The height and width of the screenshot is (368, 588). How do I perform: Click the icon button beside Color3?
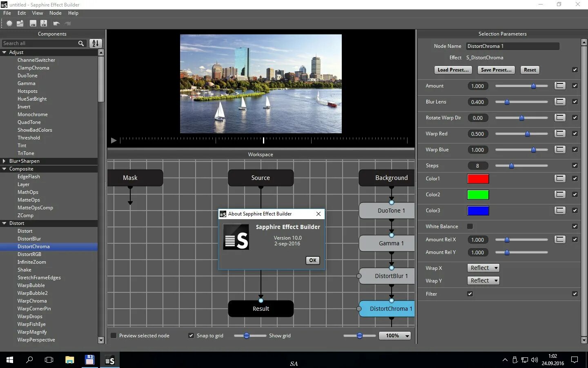click(x=560, y=211)
